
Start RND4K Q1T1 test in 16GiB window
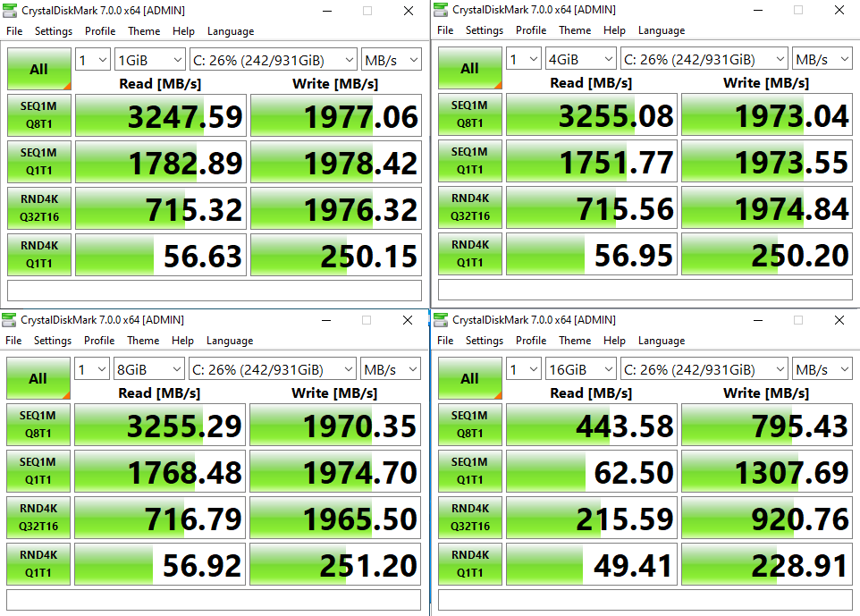tap(469, 564)
